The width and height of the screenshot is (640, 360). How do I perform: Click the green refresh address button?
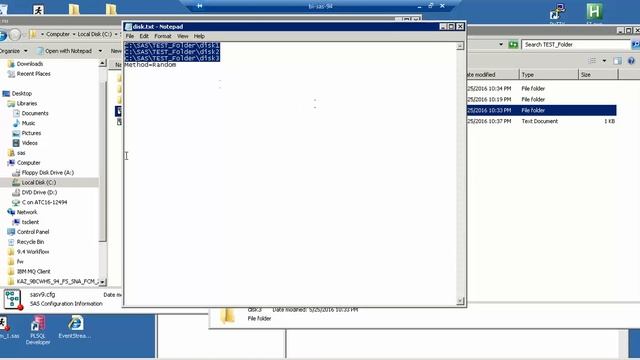point(513,44)
